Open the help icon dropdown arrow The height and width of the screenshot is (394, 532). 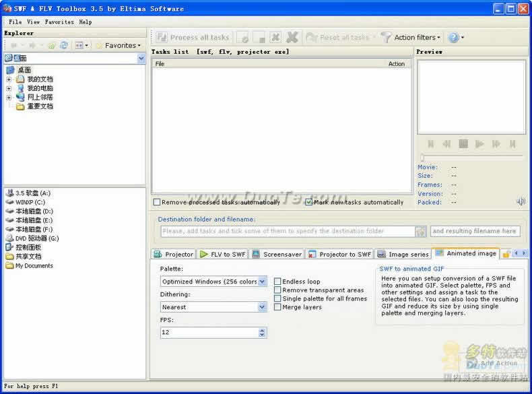coord(463,38)
